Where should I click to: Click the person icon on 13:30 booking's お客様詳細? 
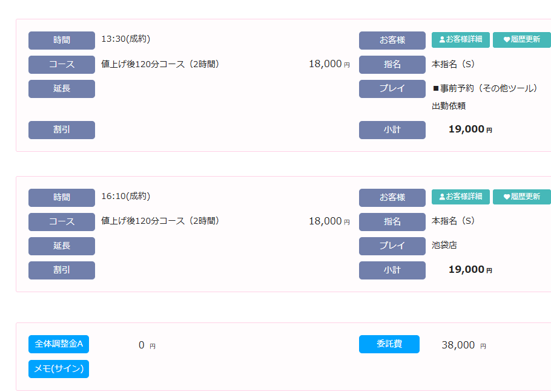(442, 39)
